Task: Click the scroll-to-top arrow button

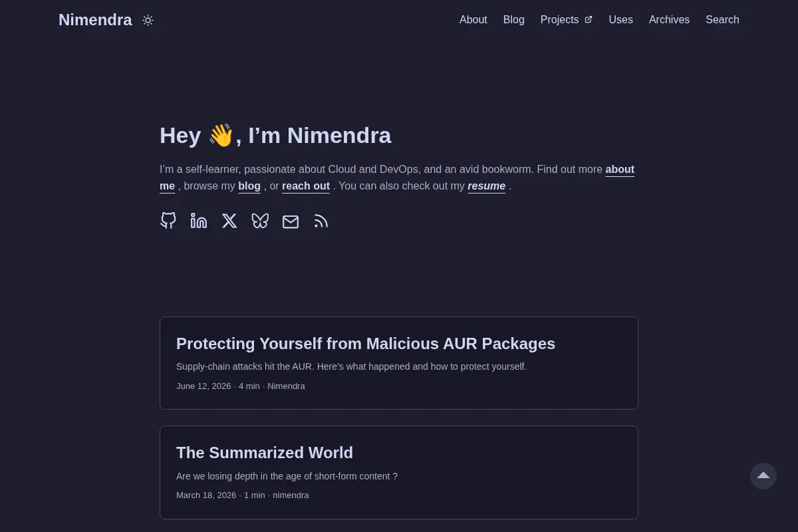Action: click(x=763, y=476)
